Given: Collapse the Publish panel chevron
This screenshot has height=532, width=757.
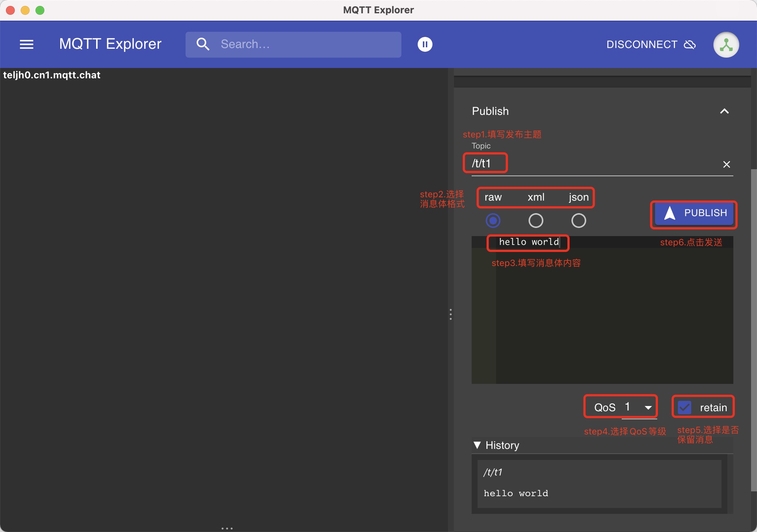Looking at the screenshot, I should point(724,111).
